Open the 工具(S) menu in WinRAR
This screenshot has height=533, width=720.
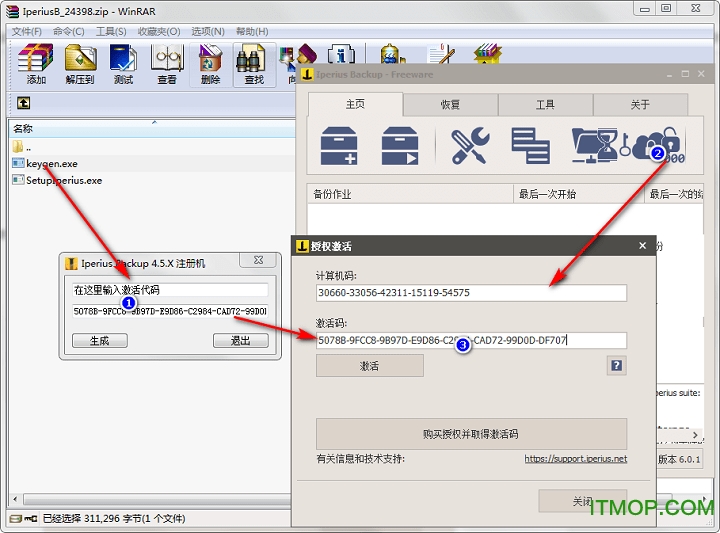(111, 31)
